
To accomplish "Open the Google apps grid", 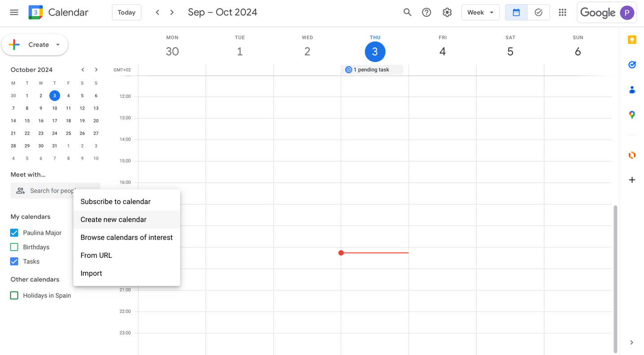I will click(562, 13).
